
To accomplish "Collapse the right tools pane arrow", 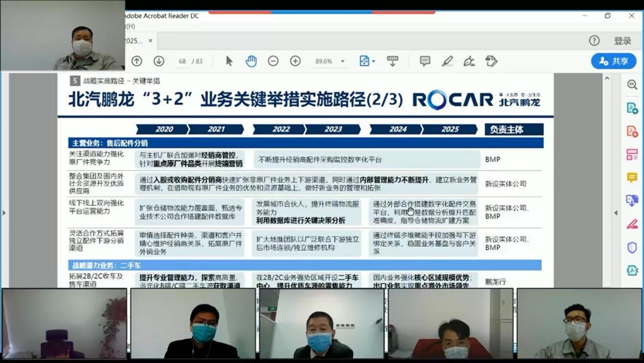I will (615, 213).
